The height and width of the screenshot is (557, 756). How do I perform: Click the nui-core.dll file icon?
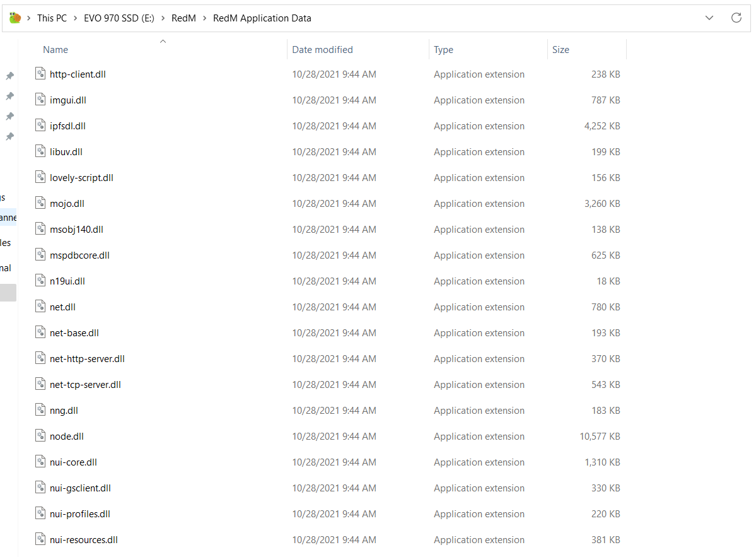[40, 462]
